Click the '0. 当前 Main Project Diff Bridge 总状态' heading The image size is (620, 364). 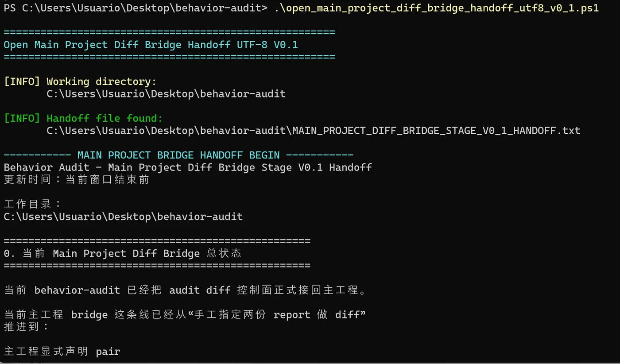click(122, 253)
